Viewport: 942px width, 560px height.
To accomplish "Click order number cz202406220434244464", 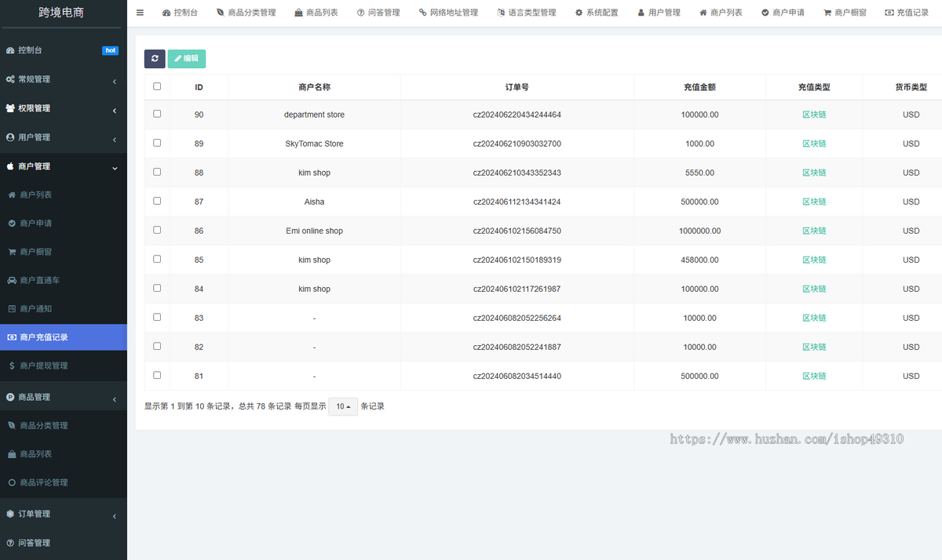I will [517, 115].
